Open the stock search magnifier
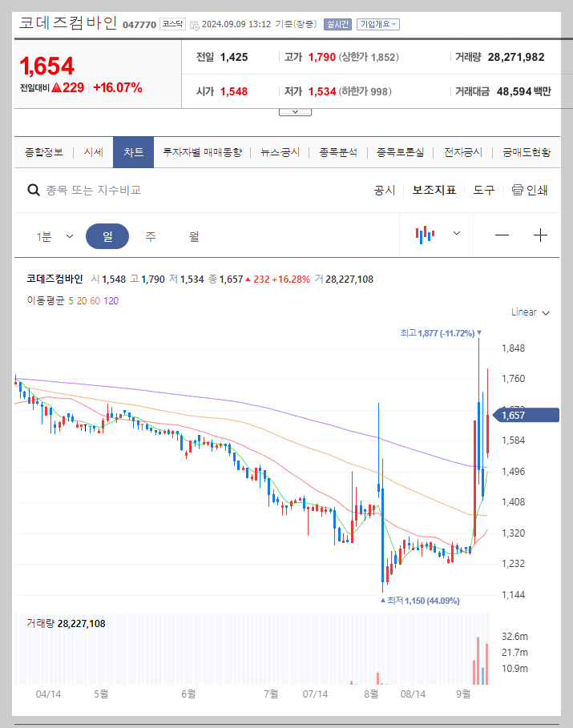The width and height of the screenshot is (573, 728). [33, 189]
